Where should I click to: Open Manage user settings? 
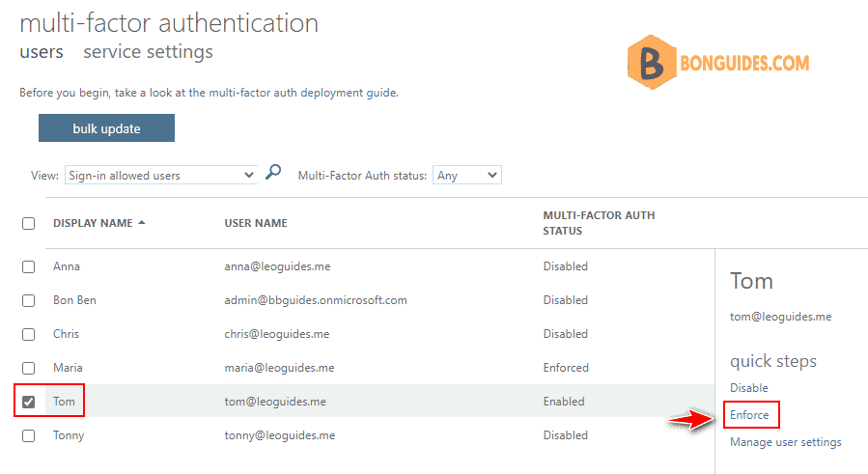[785, 442]
